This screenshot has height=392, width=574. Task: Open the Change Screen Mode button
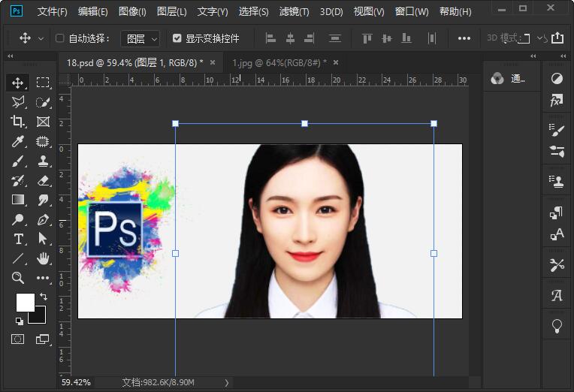pos(43,339)
